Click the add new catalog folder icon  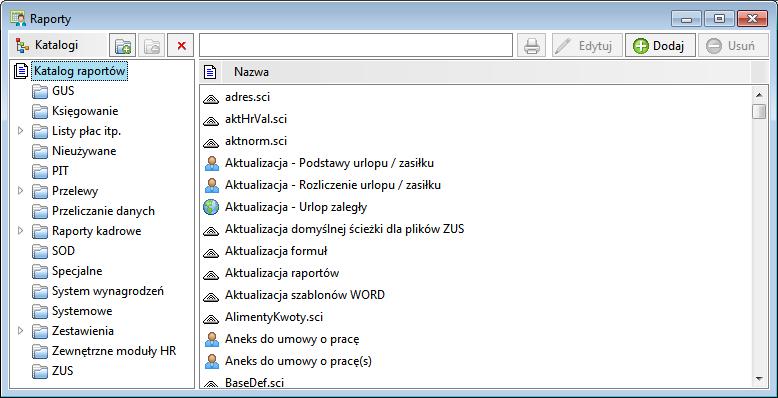(x=123, y=46)
